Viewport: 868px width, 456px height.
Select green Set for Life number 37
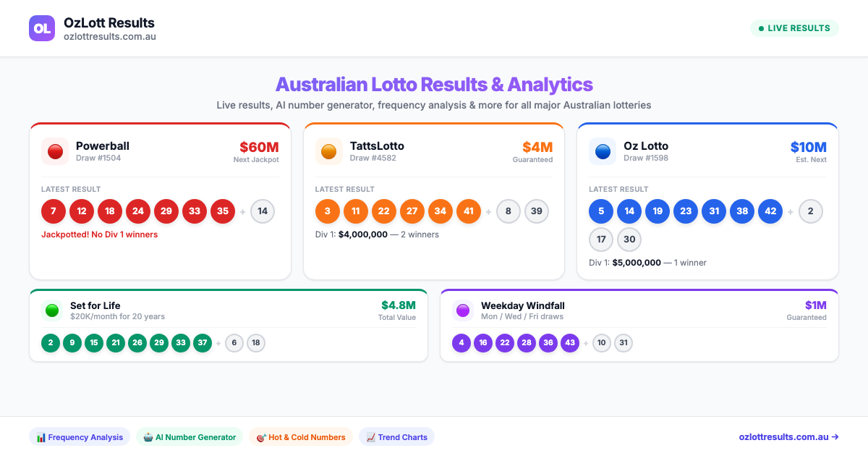pyautogui.click(x=203, y=343)
